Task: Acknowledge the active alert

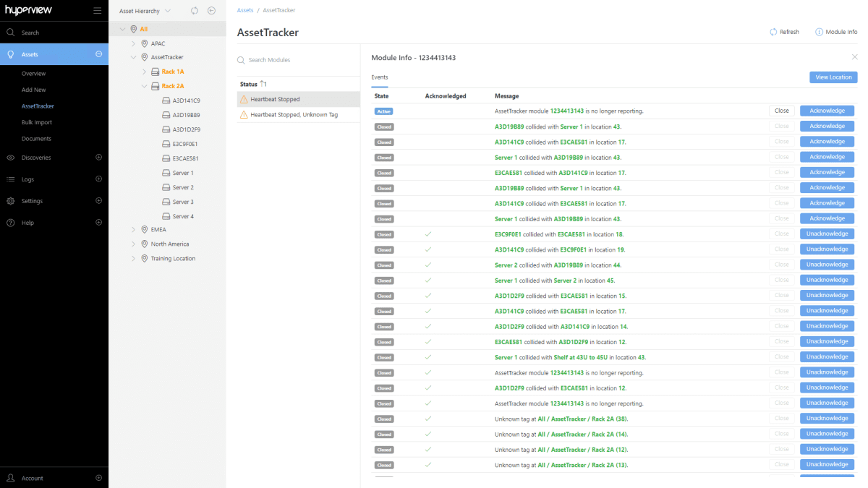Action: 826,111
